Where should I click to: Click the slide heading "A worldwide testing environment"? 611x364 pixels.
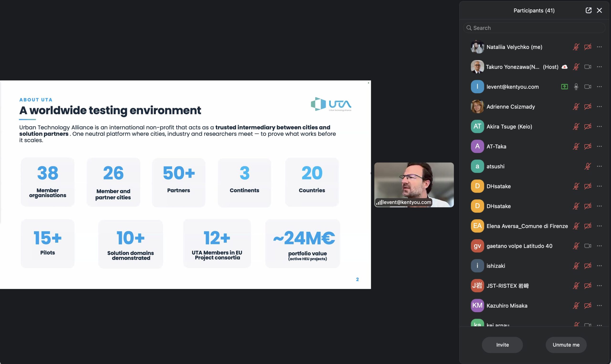point(110,110)
